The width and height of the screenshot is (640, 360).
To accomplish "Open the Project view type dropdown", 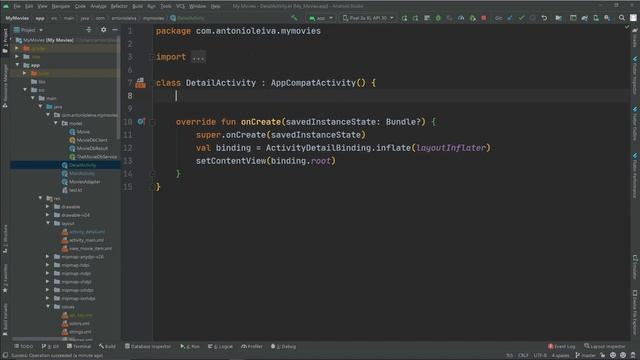I will tap(29, 30).
